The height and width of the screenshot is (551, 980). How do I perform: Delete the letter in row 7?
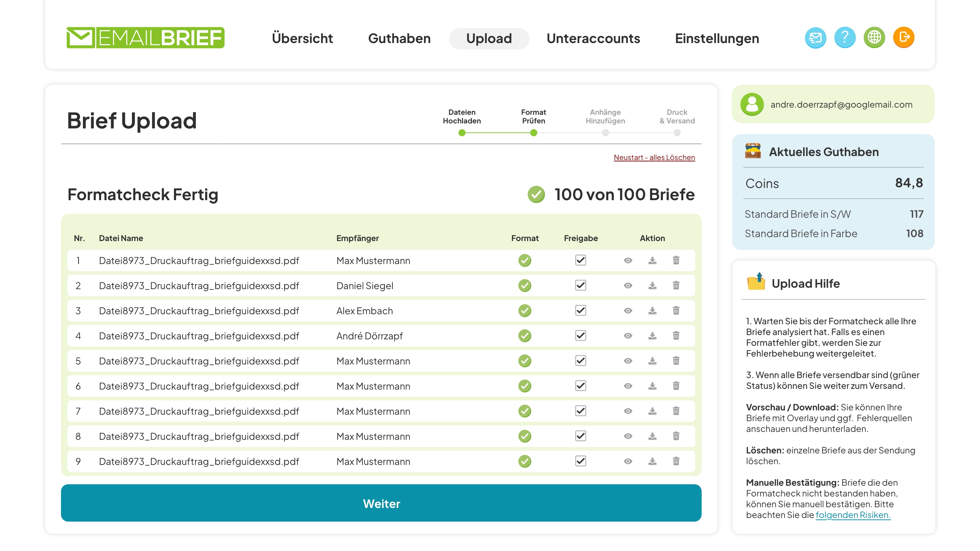click(676, 411)
